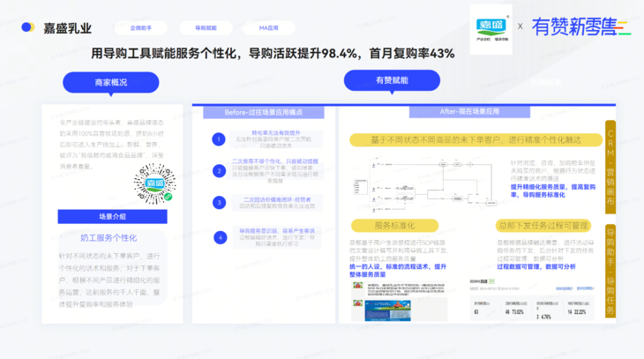
Task: Click the pain point 转化率无法有效提升
Action: [x=275, y=132]
